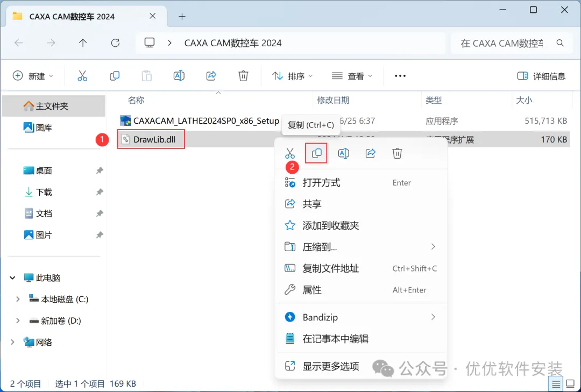Image resolution: width=581 pixels, height=392 pixels.
Task: Collapse the 此电脑 tree node
Action: (x=12, y=277)
